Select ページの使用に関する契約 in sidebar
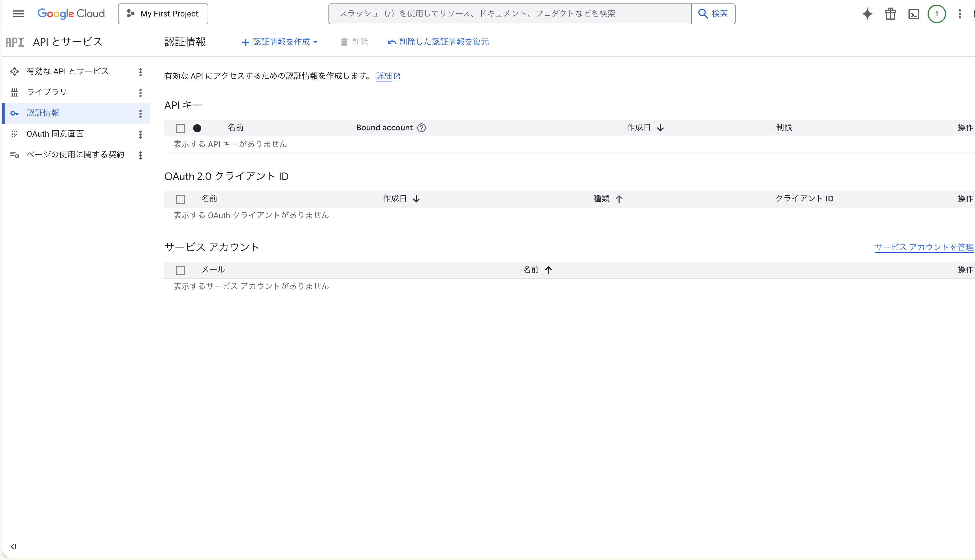 [75, 155]
